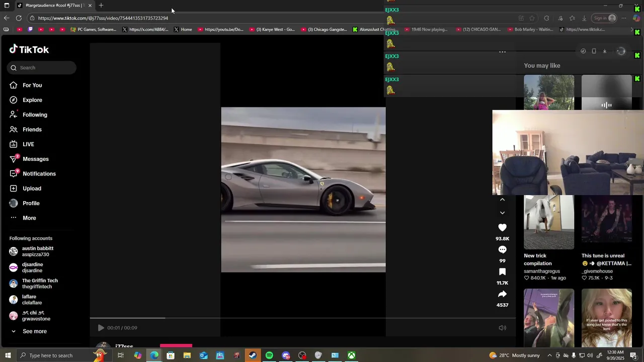This screenshot has height=362, width=644.
Task: Open Spotify from the taskbar
Action: coord(269,355)
